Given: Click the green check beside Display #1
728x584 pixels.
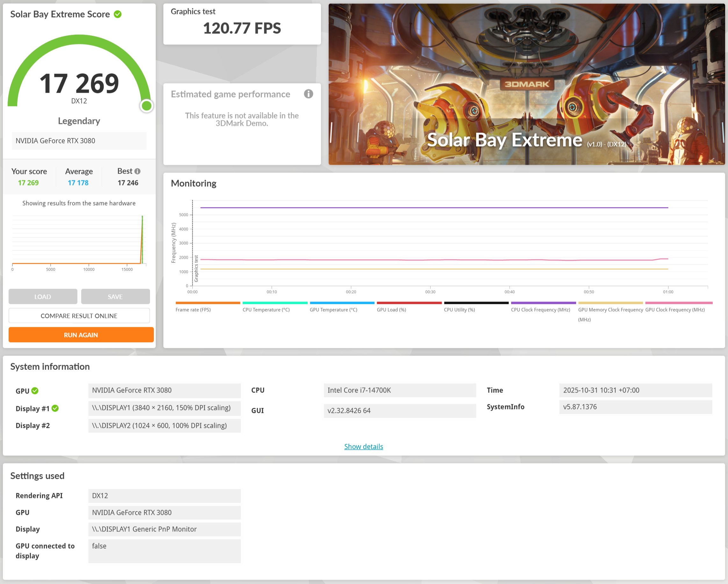Looking at the screenshot, I should 55,408.
